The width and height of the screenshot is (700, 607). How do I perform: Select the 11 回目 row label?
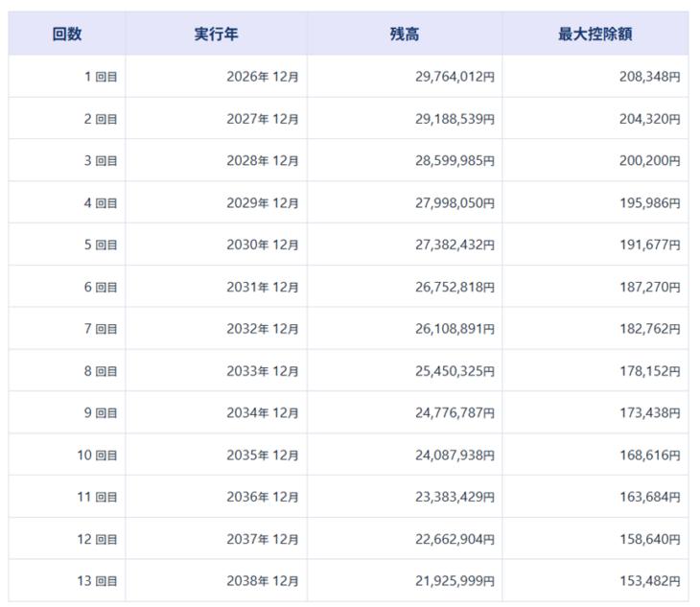tap(97, 498)
